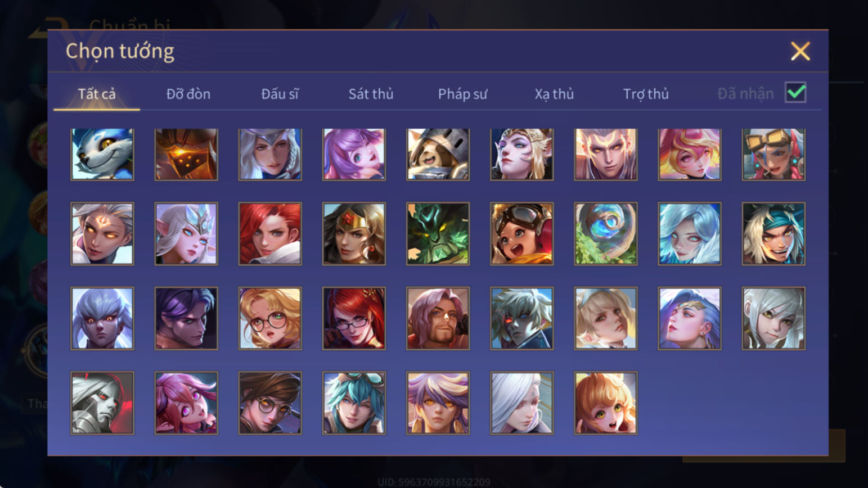Close the Chọn tướng dialog
This screenshot has width=868, height=488.
[x=800, y=51]
